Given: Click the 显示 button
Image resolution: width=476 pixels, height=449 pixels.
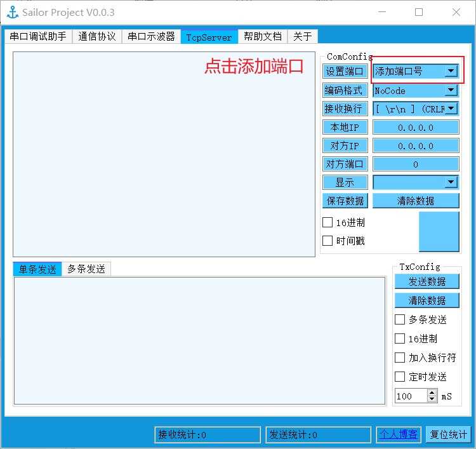Looking at the screenshot, I should [x=345, y=182].
